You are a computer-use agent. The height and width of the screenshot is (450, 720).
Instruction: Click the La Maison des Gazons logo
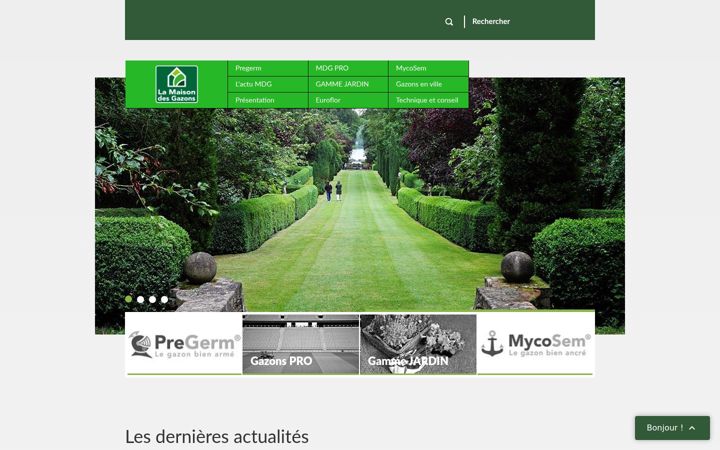pyautogui.click(x=177, y=84)
